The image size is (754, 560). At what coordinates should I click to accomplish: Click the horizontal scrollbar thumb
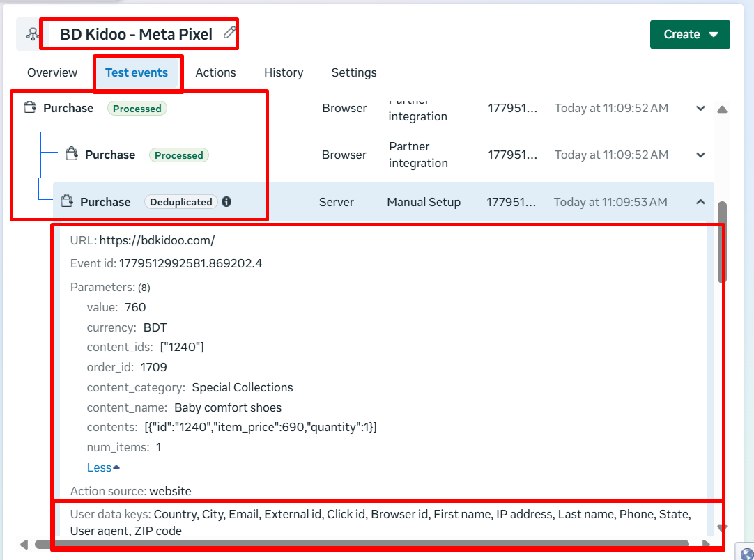(x=362, y=544)
